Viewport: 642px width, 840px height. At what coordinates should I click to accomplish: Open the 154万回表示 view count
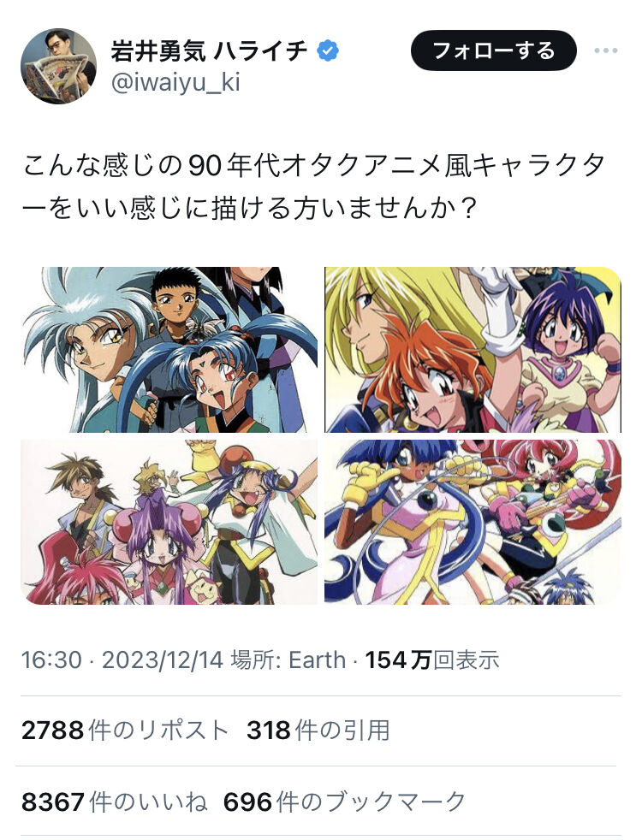[x=432, y=660]
